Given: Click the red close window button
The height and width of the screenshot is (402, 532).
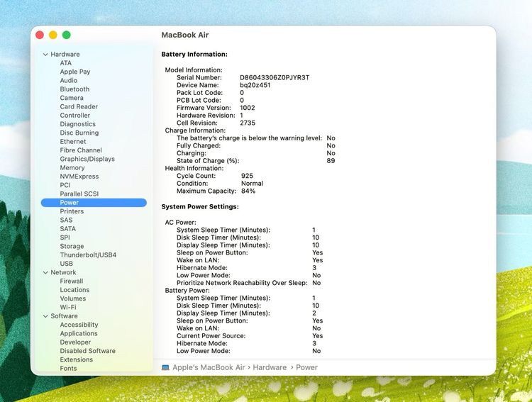Looking at the screenshot, I should tap(40, 35).
